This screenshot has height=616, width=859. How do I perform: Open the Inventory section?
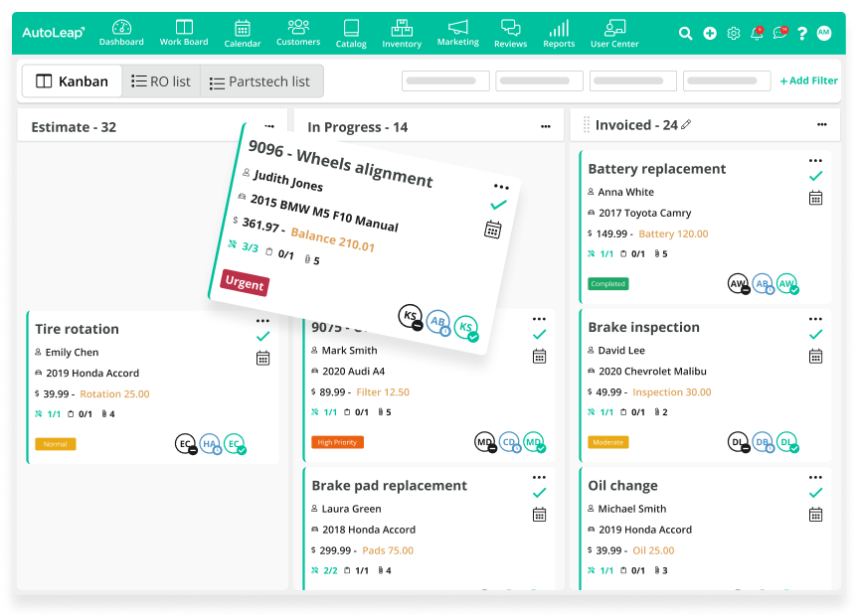[x=402, y=33]
